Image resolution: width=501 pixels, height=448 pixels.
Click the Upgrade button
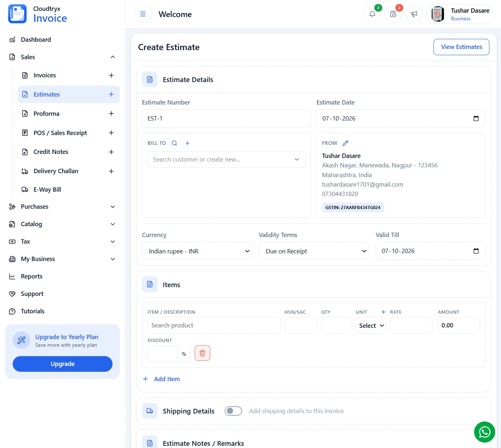point(62,364)
